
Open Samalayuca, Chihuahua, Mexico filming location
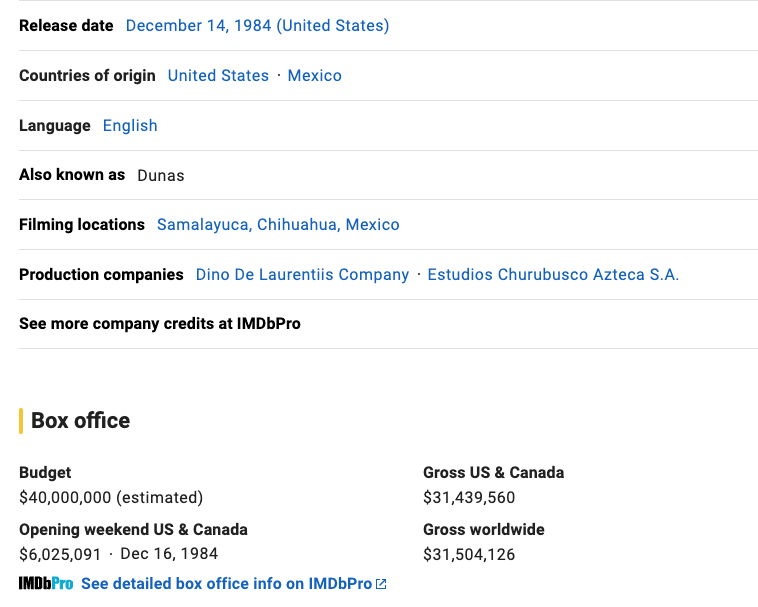click(x=278, y=225)
